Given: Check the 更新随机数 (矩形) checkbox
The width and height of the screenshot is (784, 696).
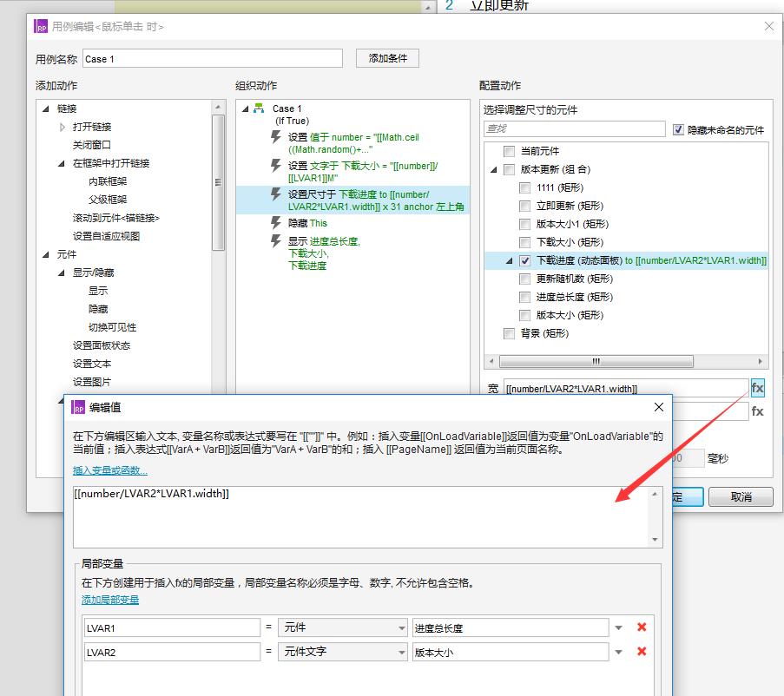Looking at the screenshot, I should (525, 279).
